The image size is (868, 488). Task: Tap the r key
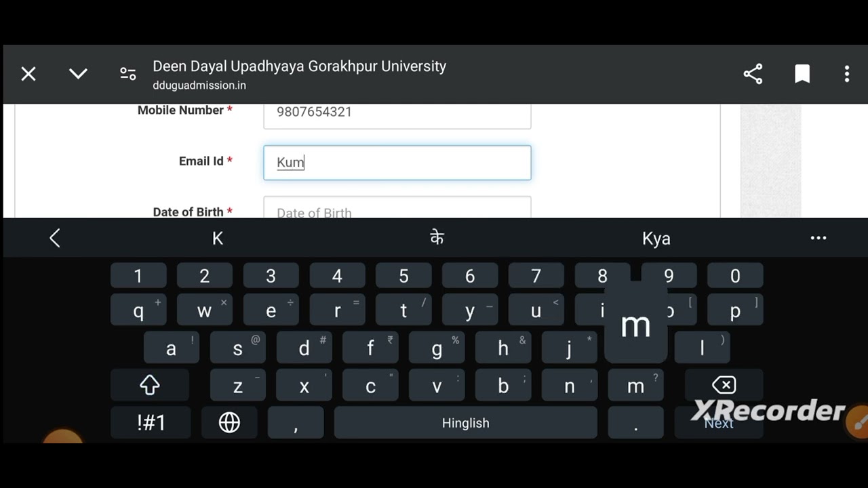pyautogui.click(x=338, y=310)
